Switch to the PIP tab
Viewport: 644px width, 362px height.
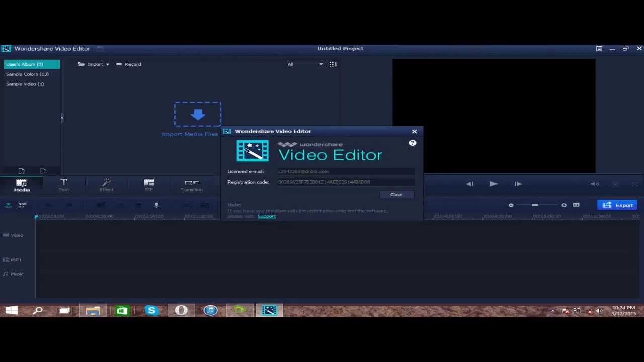(149, 185)
